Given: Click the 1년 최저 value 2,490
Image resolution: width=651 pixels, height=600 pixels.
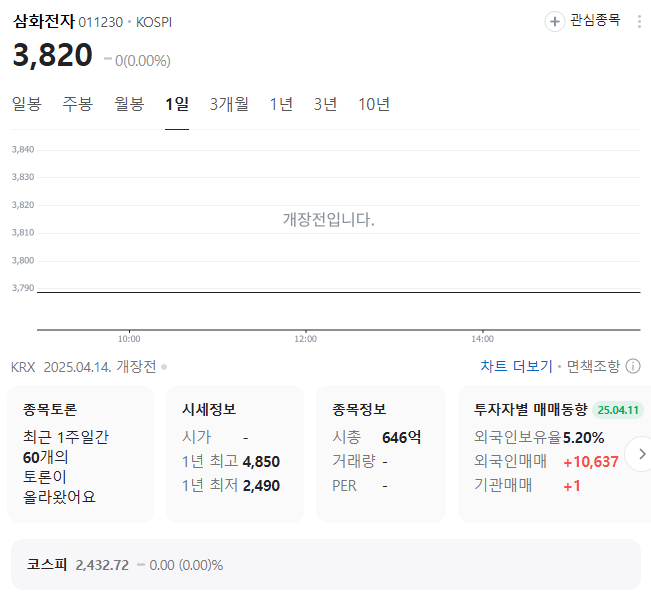Looking at the screenshot, I should (261, 485).
